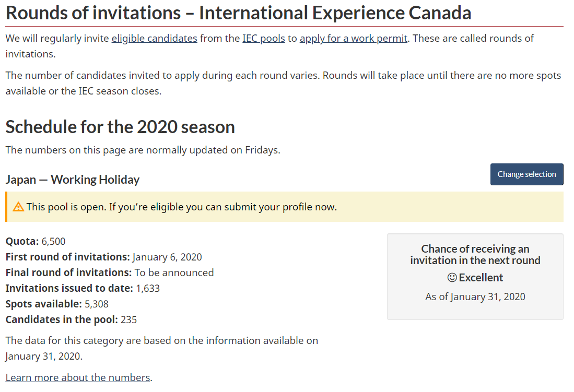
Task: Click the pool is open alert banner
Action: click(285, 207)
